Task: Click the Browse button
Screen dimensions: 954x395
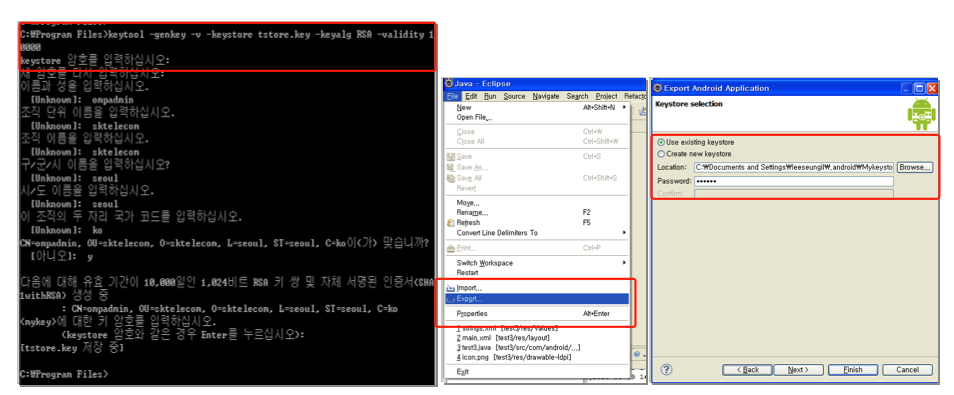Action: (x=914, y=167)
